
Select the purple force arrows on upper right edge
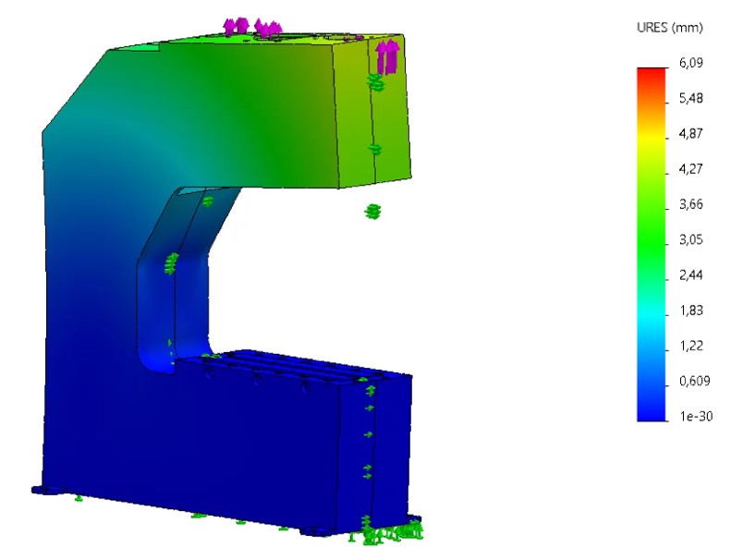click(x=388, y=56)
